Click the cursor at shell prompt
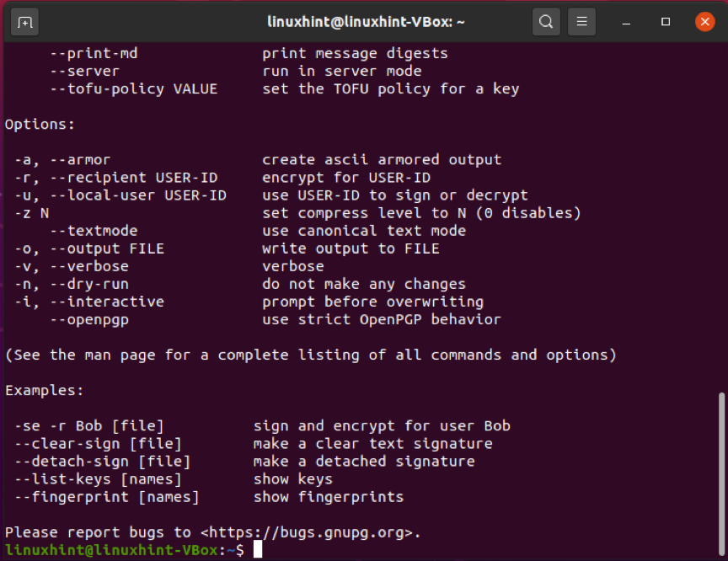Viewport: 728px width, 561px height. tap(258, 550)
